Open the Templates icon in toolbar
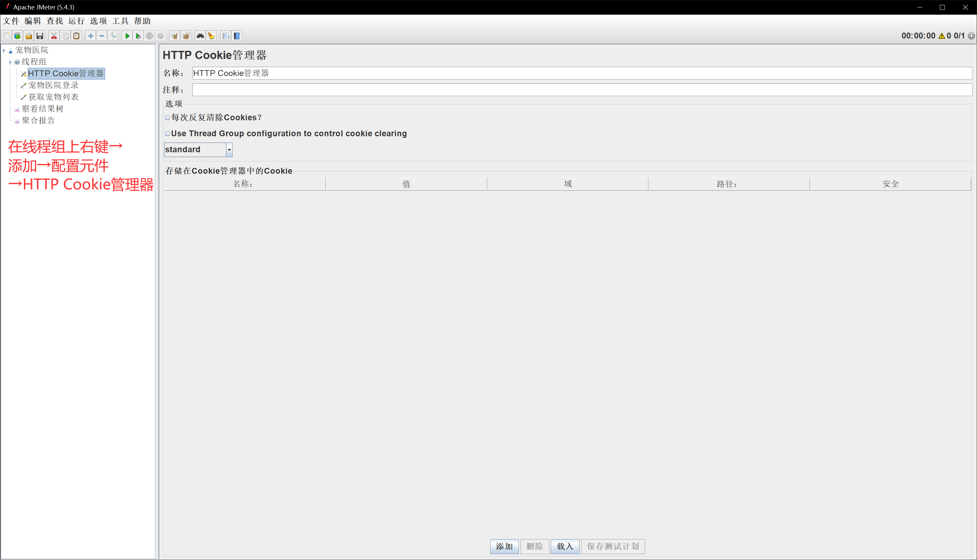Screen dimensions: 977x560 pyautogui.click(x=17, y=36)
